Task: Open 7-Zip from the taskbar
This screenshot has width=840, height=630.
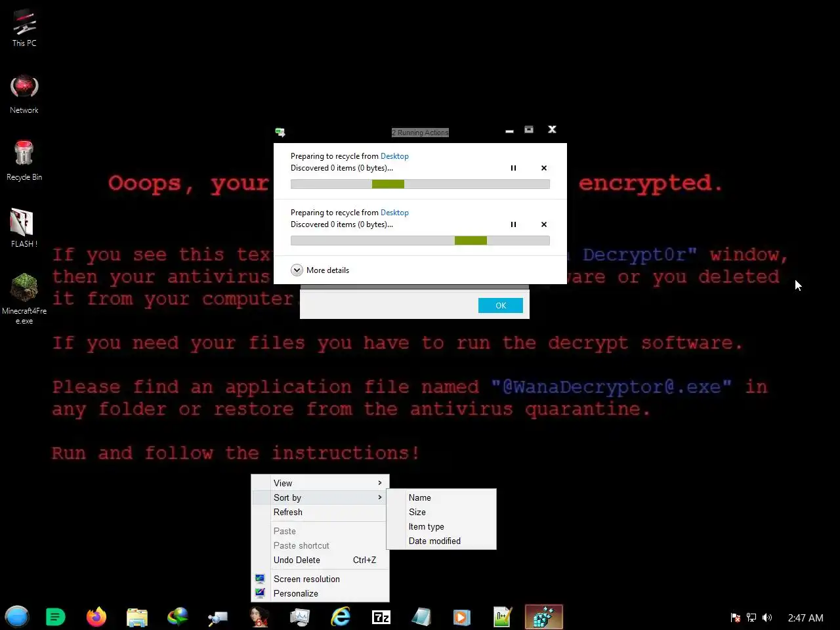Action: [381, 617]
